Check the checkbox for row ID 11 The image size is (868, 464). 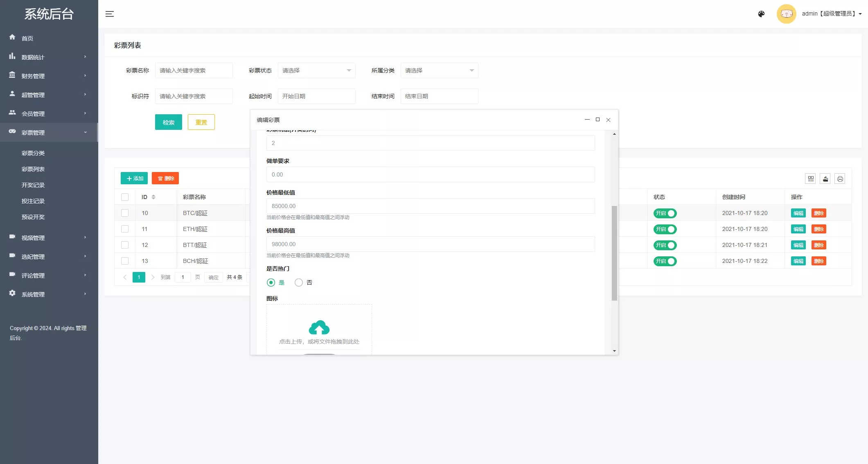(x=125, y=229)
